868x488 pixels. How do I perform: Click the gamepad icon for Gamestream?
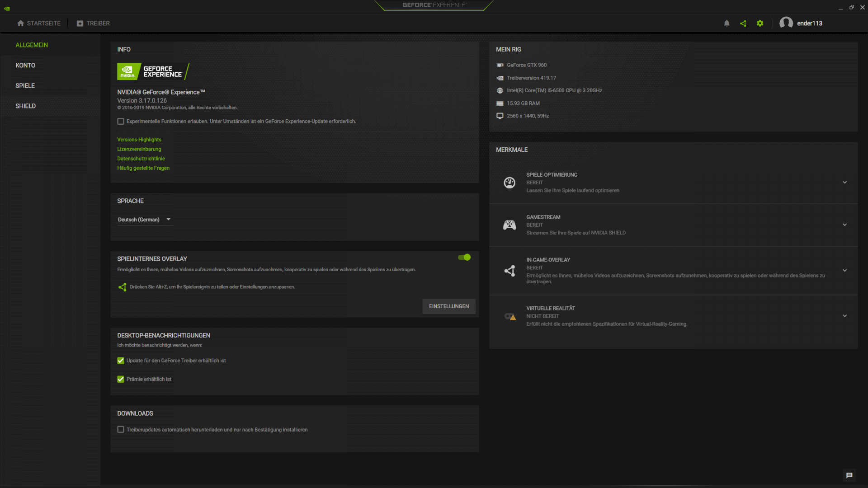pos(509,225)
